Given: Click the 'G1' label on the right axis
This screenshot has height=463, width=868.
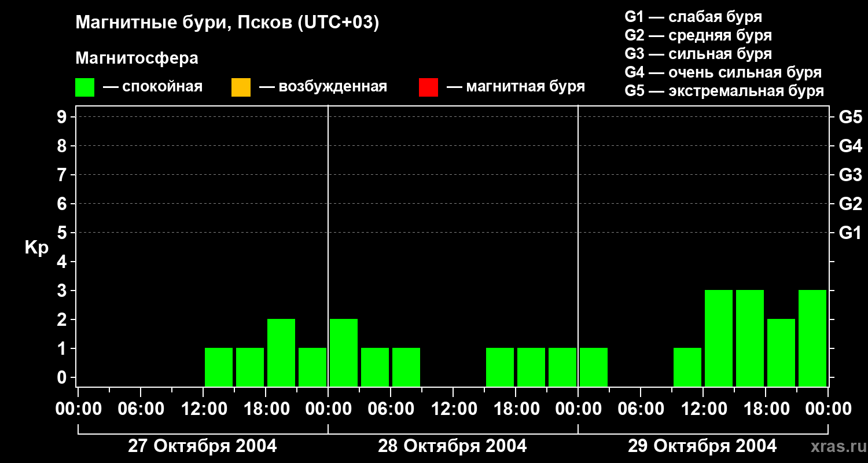Looking at the screenshot, I should [850, 233].
